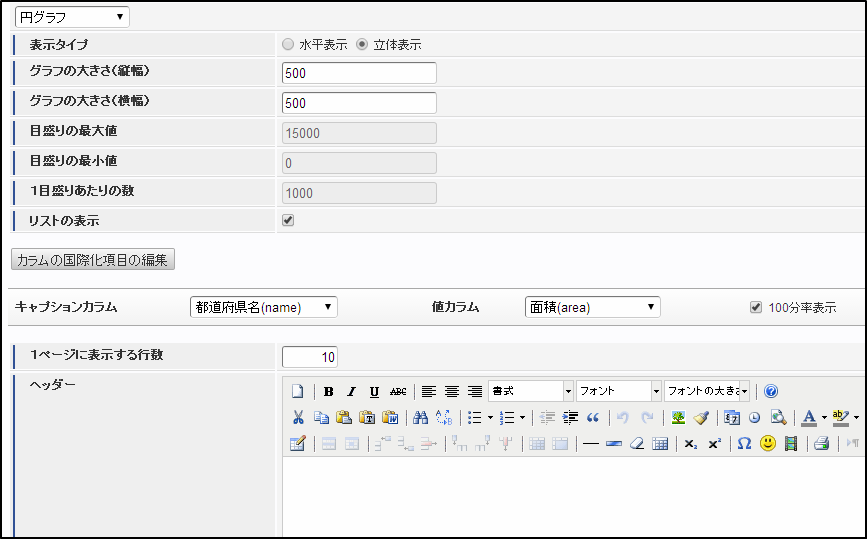867x539 pixels.
Task: Click the cleanup brush icon
Action: 701,417
